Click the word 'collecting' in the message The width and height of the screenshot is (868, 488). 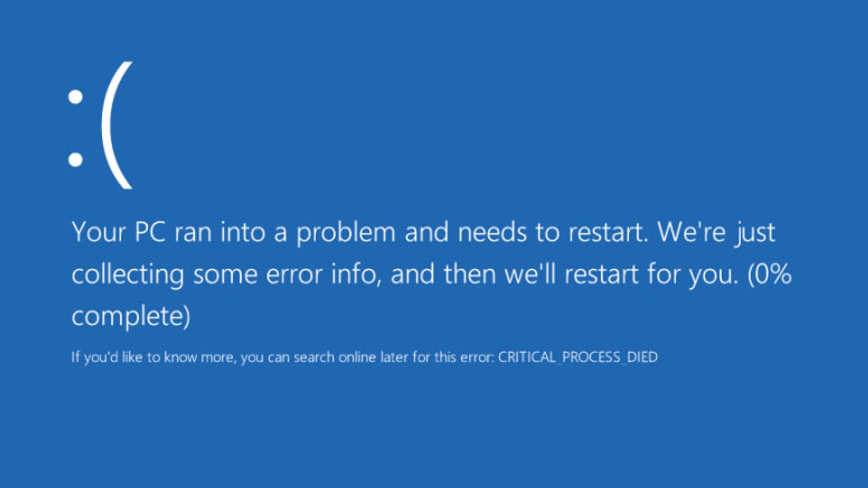[x=128, y=274]
